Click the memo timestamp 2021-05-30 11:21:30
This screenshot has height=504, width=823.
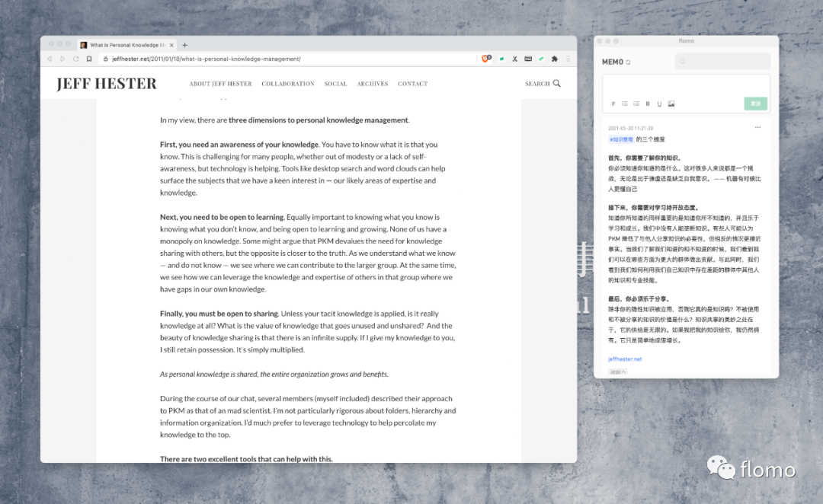630,128
